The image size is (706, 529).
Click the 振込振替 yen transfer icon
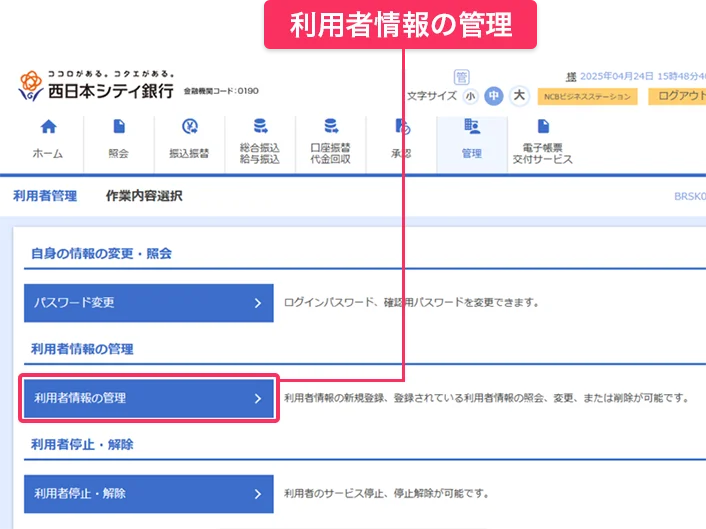pyautogui.click(x=190, y=127)
